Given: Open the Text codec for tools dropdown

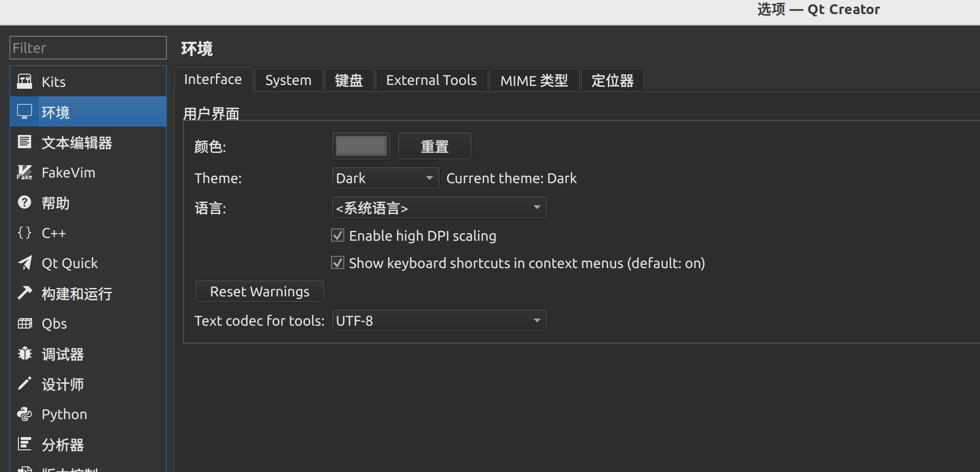Looking at the screenshot, I should point(439,320).
